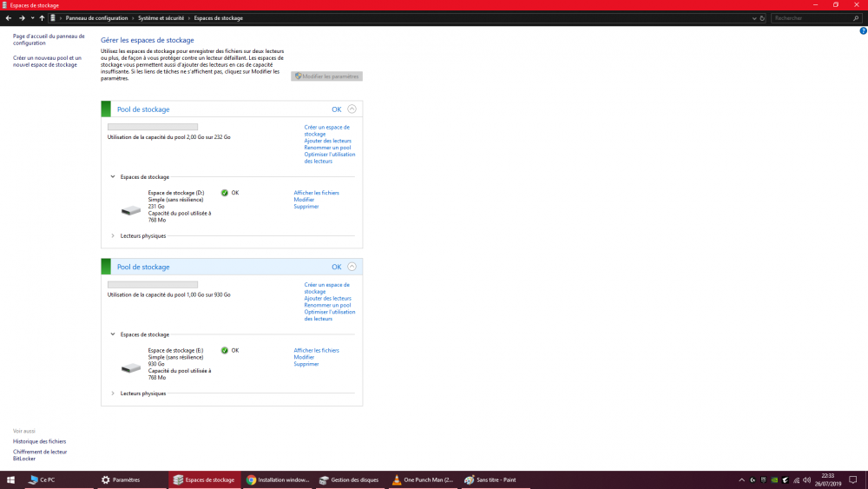Click the green OK check for D:
The width and height of the screenshot is (868, 489).
pyautogui.click(x=224, y=193)
